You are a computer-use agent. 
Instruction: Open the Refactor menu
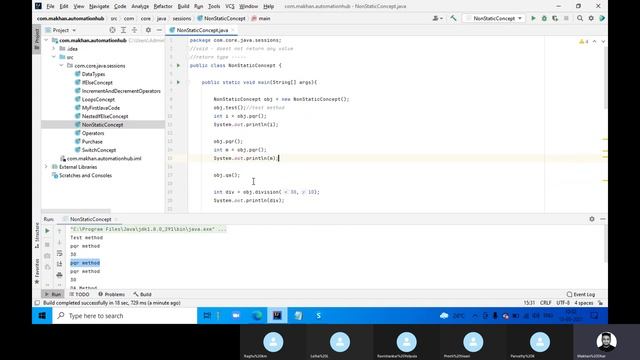(x=163, y=7)
